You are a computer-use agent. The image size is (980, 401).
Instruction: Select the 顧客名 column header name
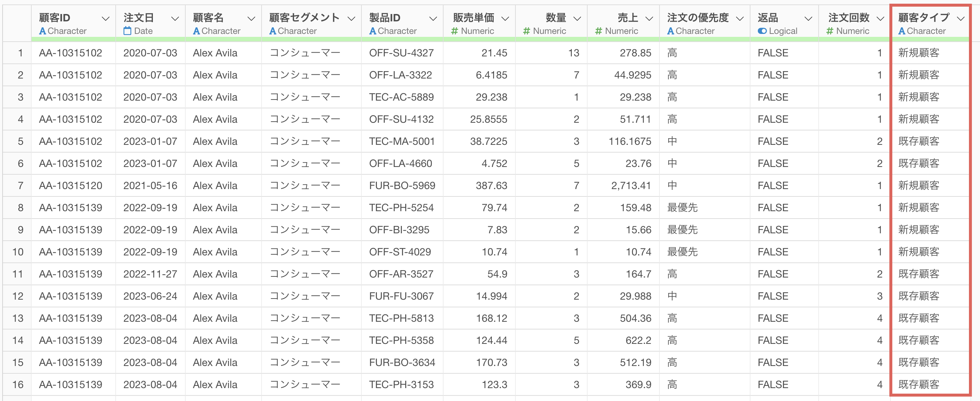208,18
